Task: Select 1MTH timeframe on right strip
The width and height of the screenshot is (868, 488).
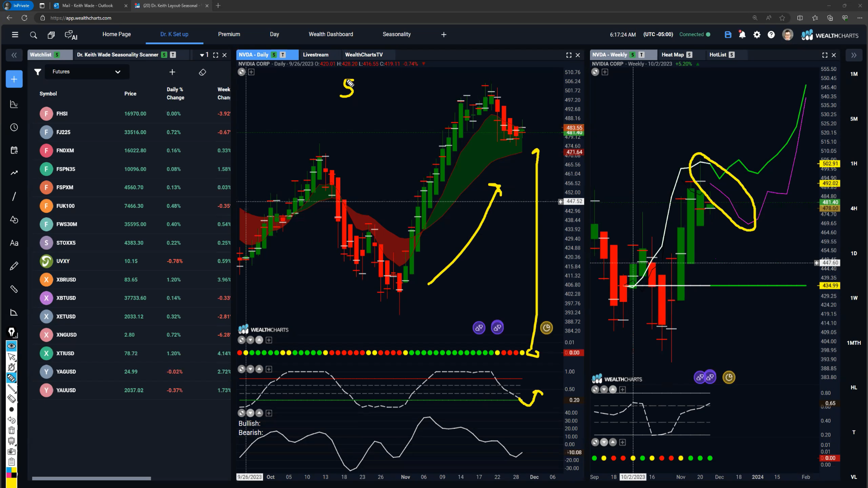Action: tap(854, 343)
